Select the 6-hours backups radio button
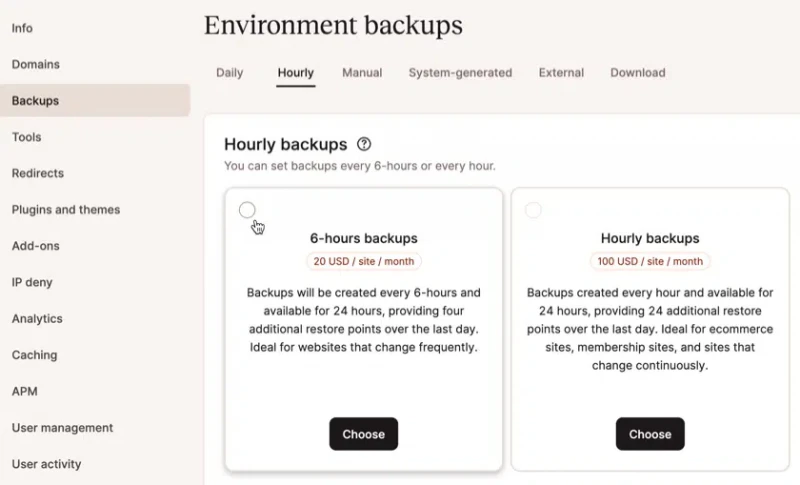The height and width of the screenshot is (485, 800). 247,210
